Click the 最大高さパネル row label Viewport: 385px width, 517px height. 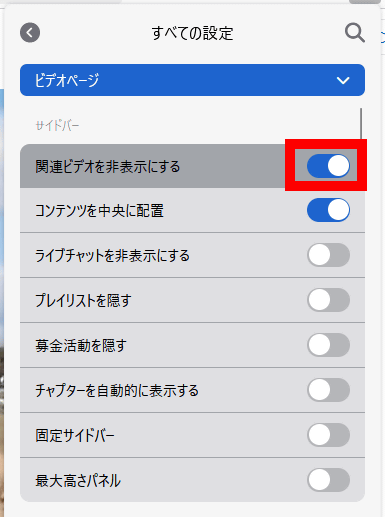click(78, 481)
